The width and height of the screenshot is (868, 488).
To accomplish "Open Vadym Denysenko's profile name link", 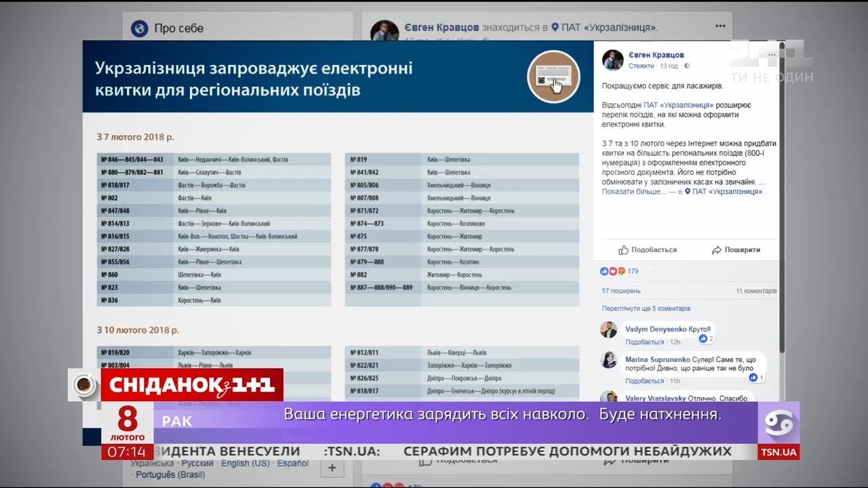I will click(x=656, y=329).
